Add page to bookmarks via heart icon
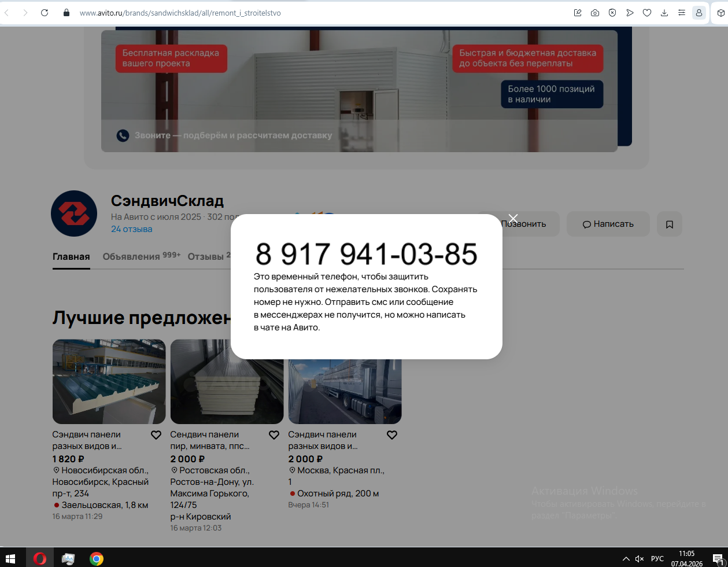This screenshot has width=728, height=567. coord(647,12)
